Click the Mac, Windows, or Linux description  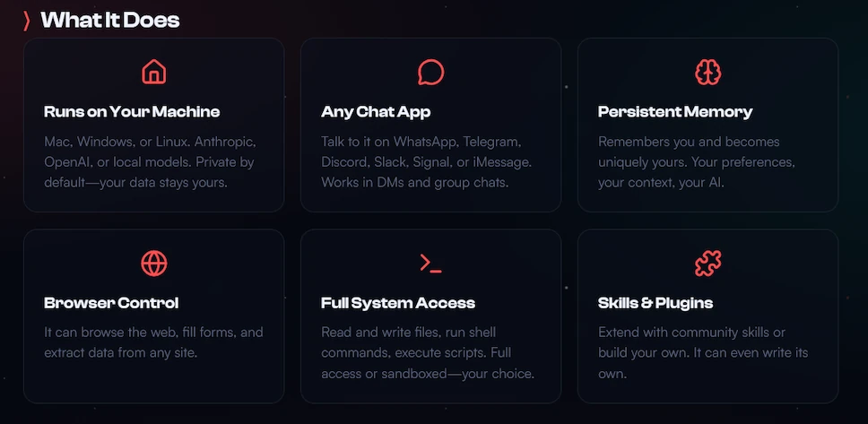click(x=151, y=162)
